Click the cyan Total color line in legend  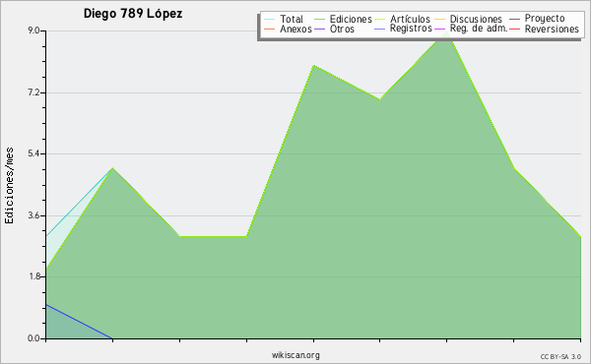click(270, 20)
